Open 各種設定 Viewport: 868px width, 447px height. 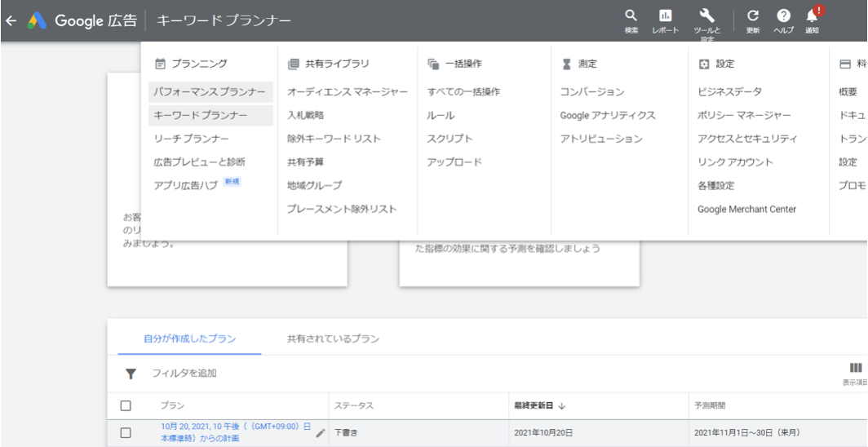coord(715,186)
